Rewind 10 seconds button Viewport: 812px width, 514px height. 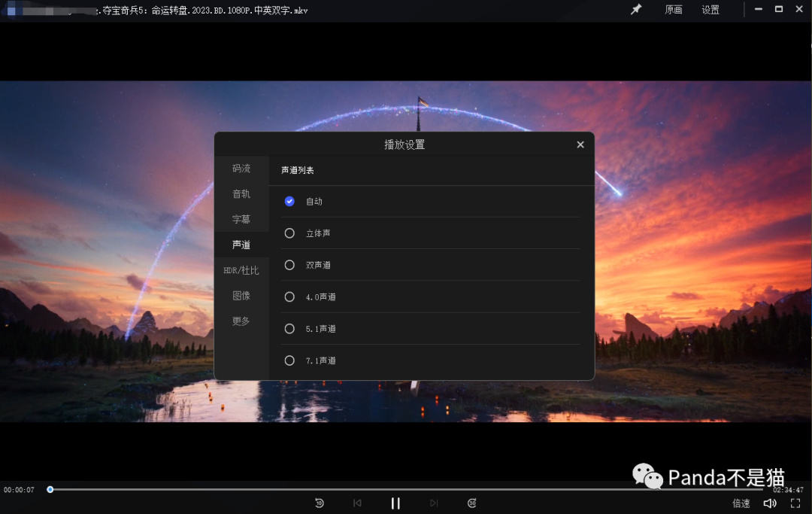tap(320, 503)
